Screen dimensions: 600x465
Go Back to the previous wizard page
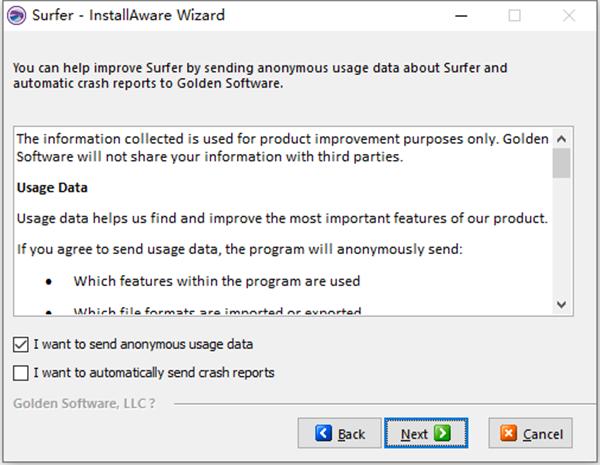tap(339, 433)
